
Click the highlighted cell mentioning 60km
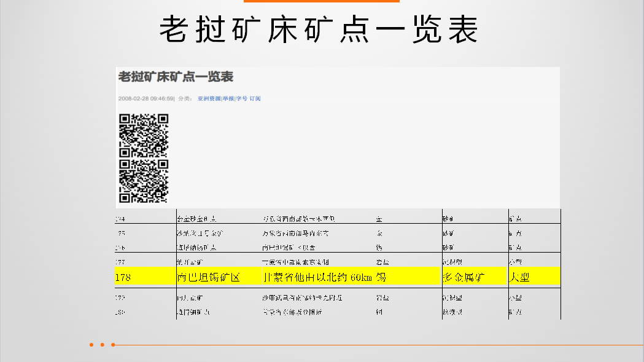[x=317, y=278]
